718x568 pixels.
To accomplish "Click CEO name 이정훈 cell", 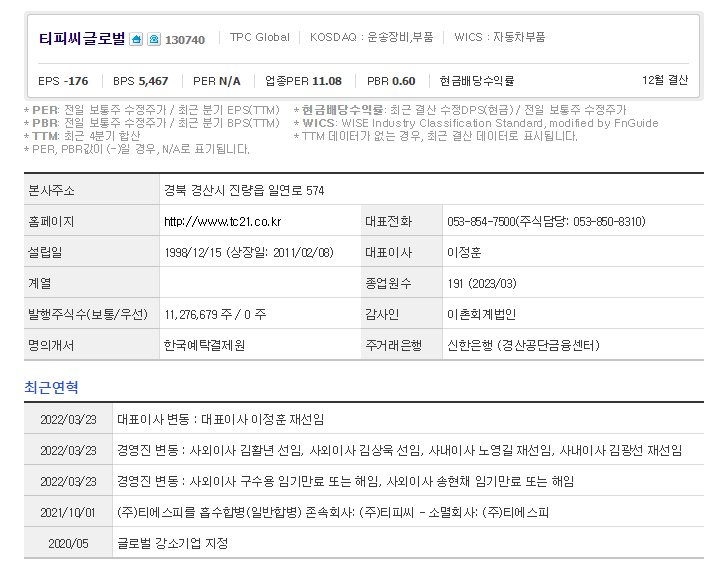I will coord(573,252).
